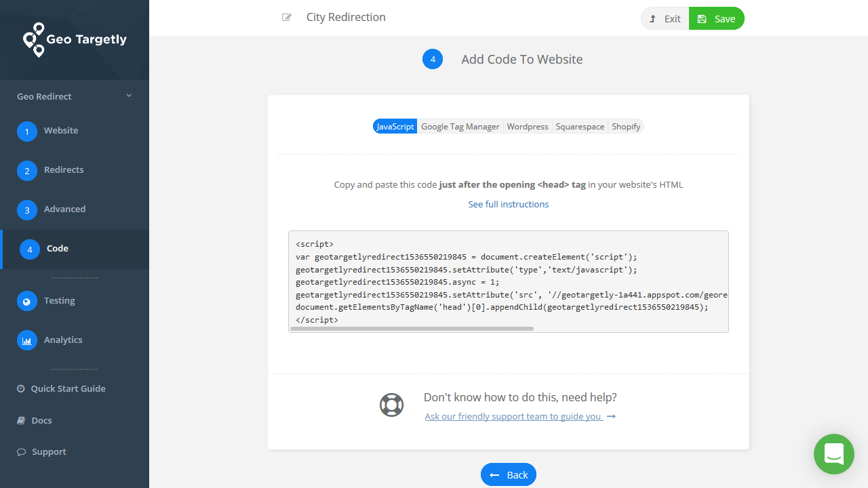Click the pencil edit icon beside City Redirection

[287, 18]
